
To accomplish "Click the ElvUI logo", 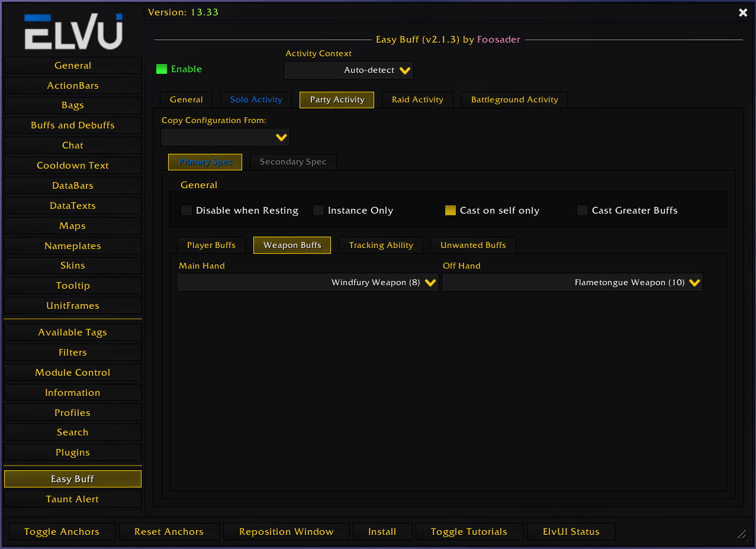I will coord(73,32).
